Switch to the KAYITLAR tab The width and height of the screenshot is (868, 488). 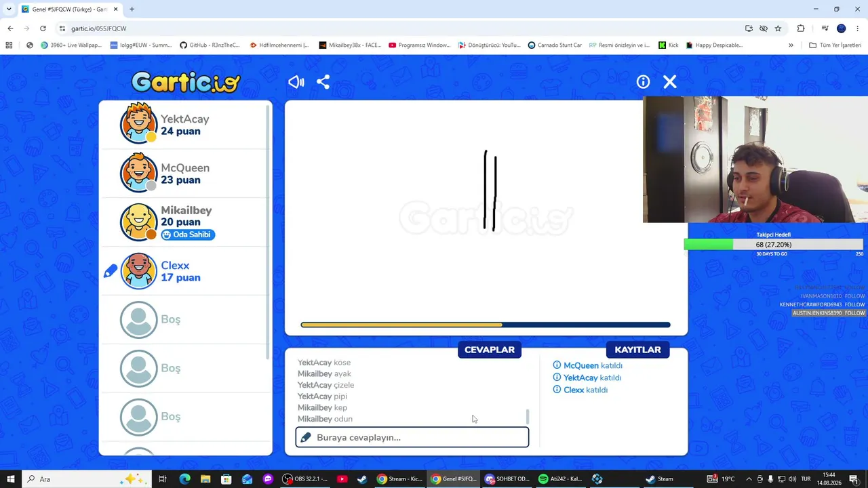tap(637, 350)
